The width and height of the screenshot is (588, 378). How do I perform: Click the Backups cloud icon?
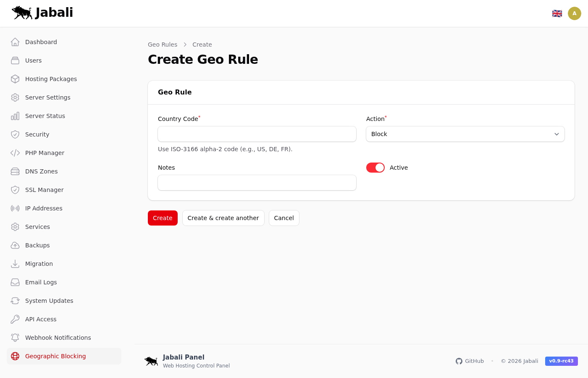[15, 245]
